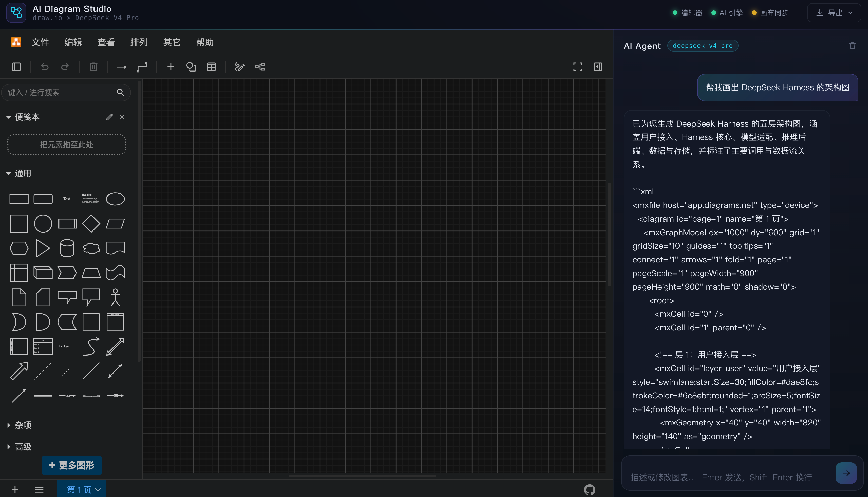Pick the bidirectional block arrow shape
This screenshot has width=868, height=497.
(x=115, y=346)
